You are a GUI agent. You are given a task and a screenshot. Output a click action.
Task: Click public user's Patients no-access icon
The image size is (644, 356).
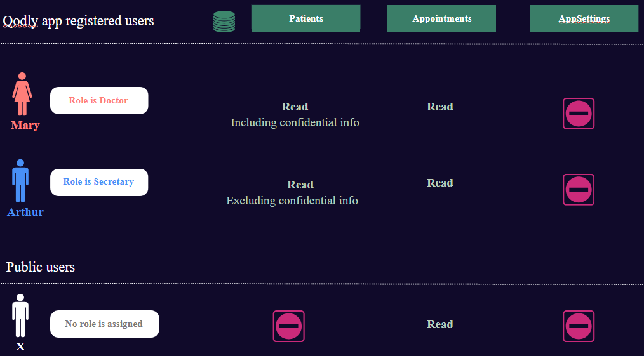point(289,326)
